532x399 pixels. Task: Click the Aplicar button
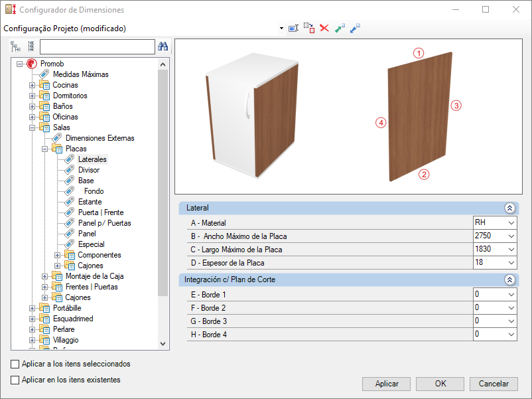click(x=387, y=384)
